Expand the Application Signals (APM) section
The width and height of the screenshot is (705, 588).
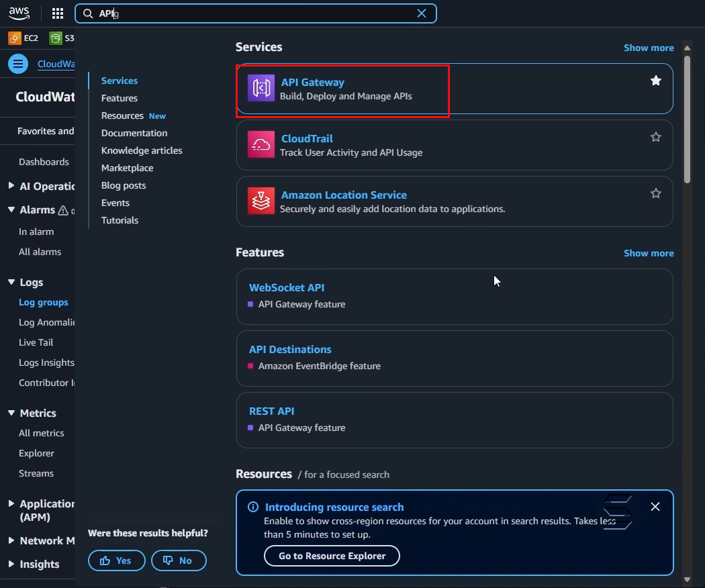[11, 503]
